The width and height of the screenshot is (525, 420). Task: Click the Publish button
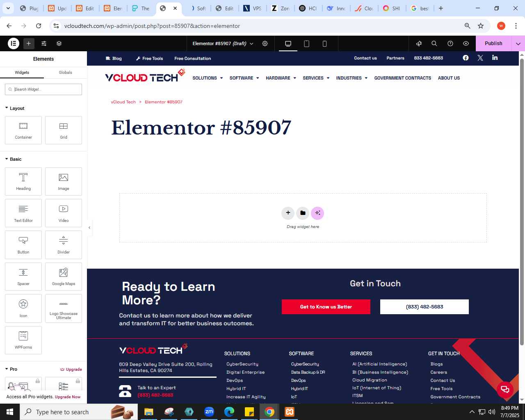coord(493,43)
